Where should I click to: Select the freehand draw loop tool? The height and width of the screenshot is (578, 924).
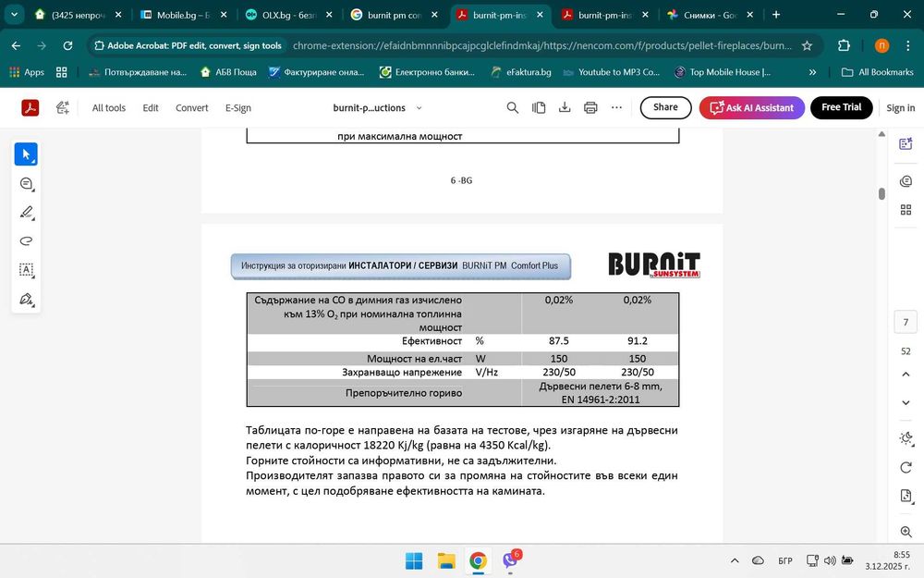(26, 241)
